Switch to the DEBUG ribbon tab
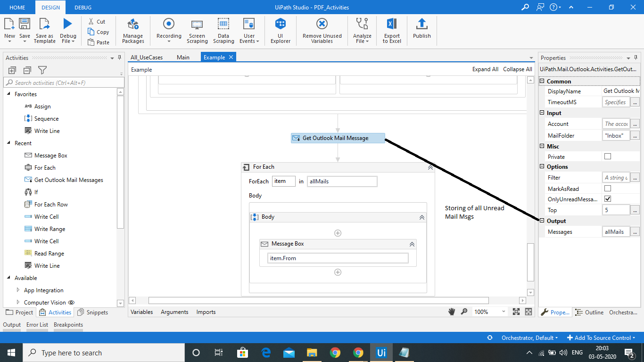644x362 pixels. click(x=83, y=8)
